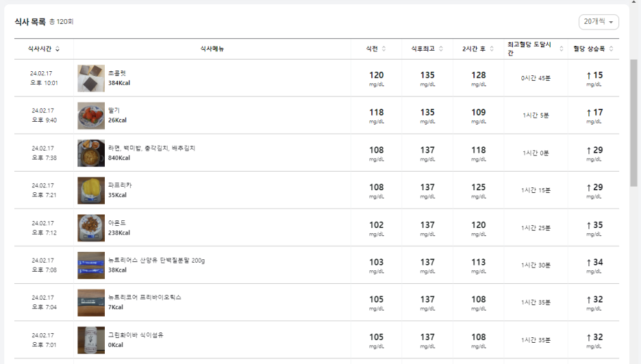The height and width of the screenshot is (364, 641).
Task: Select the 384Kcal chocolate meal row
Action: coord(317,78)
